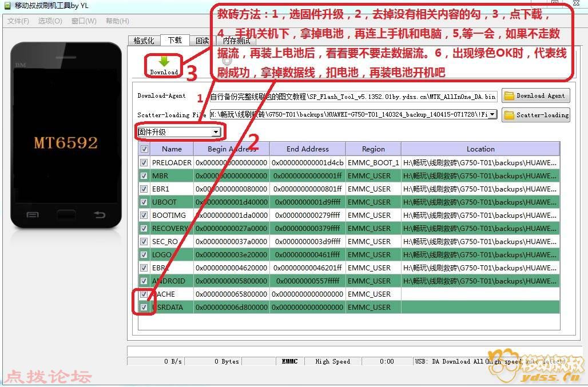Expand the Scatter-loading File path dropdown
This screenshot has height=387, width=588.
click(x=492, y=114)
